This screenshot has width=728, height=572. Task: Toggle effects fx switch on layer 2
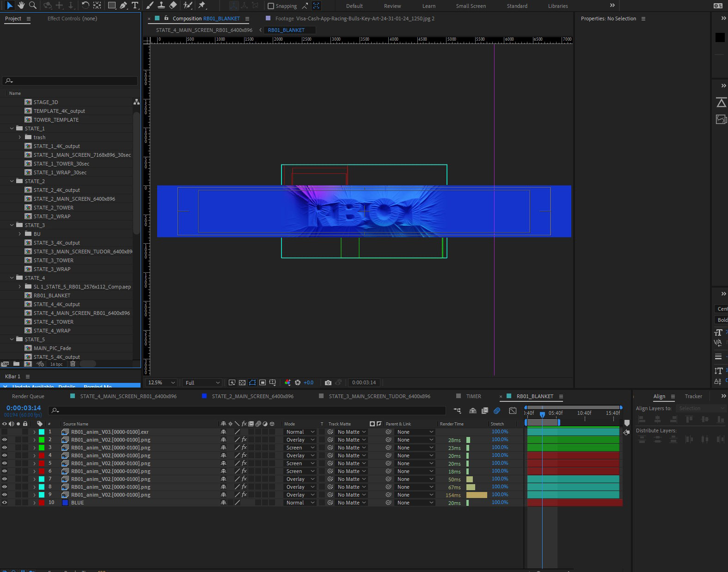(x=245, y=440)
